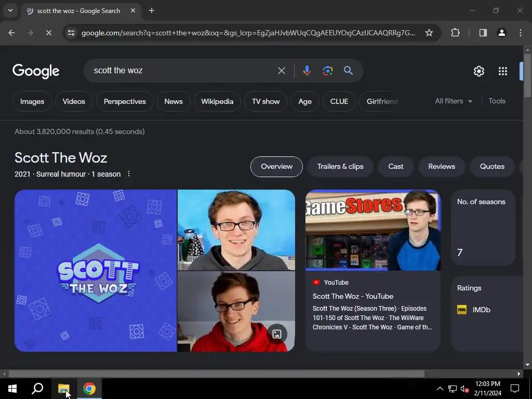532x399 pixels.
Task: Open the Game Stores video thumbnail
Action: click(373, 230)
